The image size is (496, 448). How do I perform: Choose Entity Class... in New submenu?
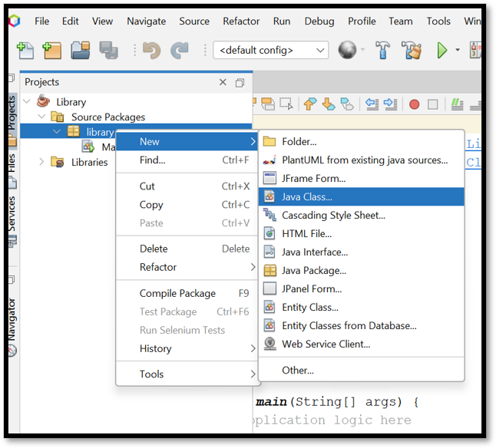[x=362, y=307]
